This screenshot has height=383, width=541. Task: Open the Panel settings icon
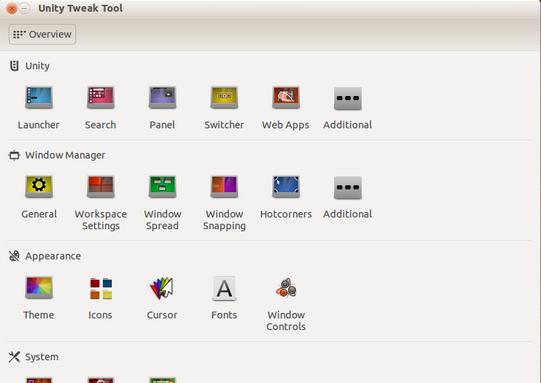(x=162, y=98)
